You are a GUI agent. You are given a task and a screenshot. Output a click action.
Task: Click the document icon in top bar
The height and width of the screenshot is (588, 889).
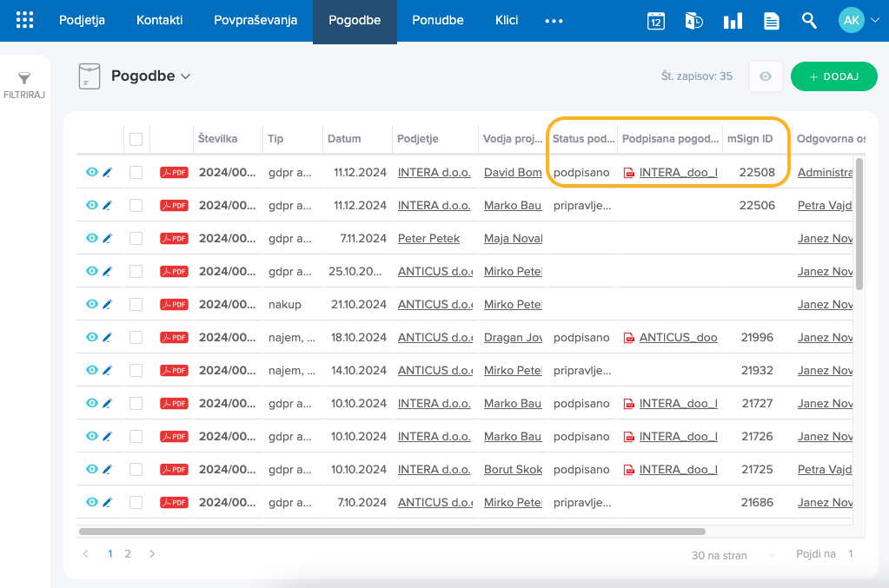(x=771, y=21)
